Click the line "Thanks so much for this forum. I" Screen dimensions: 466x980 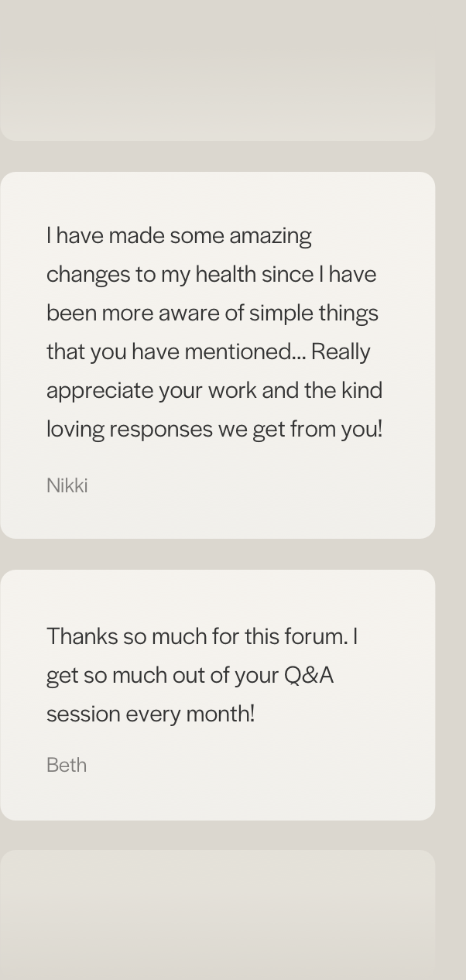pyautogui.click(x=202, y=636)
